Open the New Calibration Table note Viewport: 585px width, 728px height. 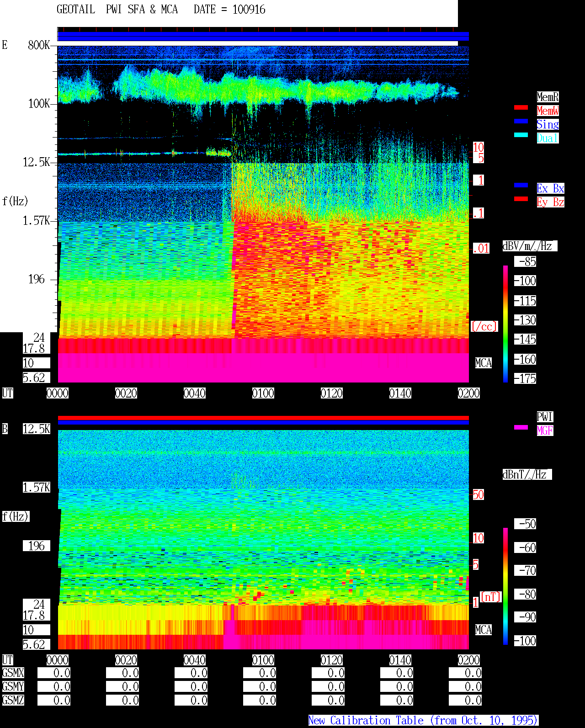(423, 720)
